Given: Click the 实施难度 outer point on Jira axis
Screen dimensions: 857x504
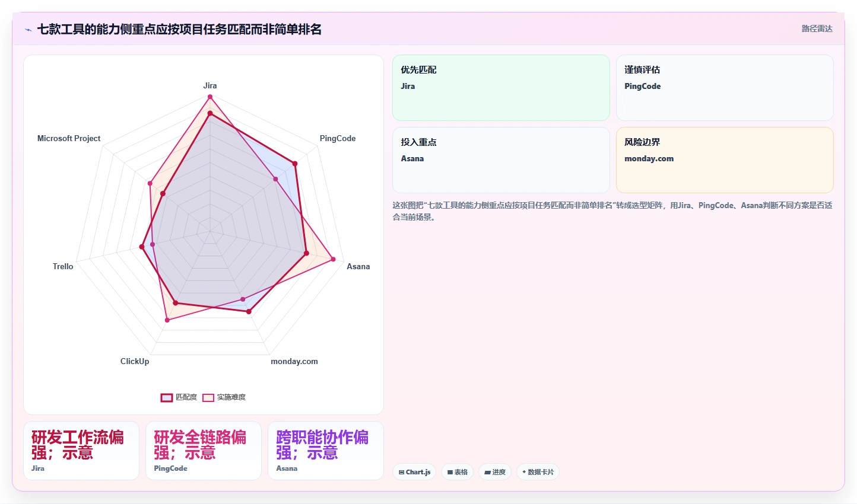Looking at the screenshot, I should [210, 97].
